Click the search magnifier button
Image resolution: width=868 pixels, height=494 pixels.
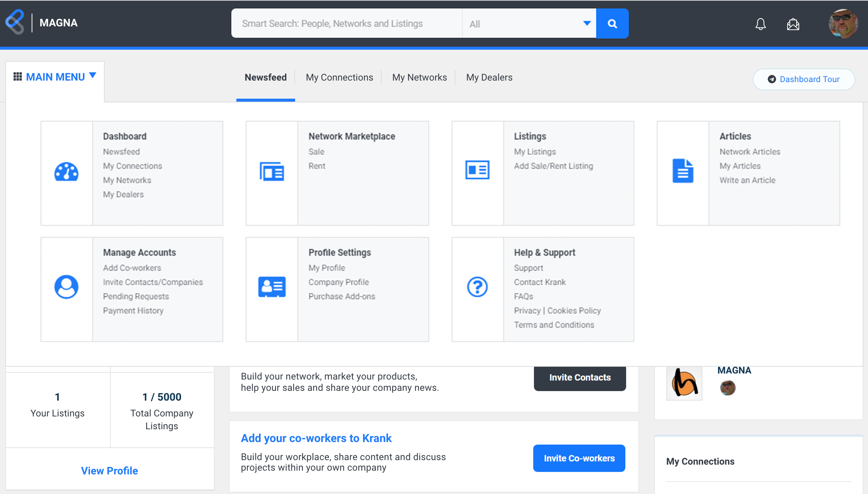click(612, 23)
